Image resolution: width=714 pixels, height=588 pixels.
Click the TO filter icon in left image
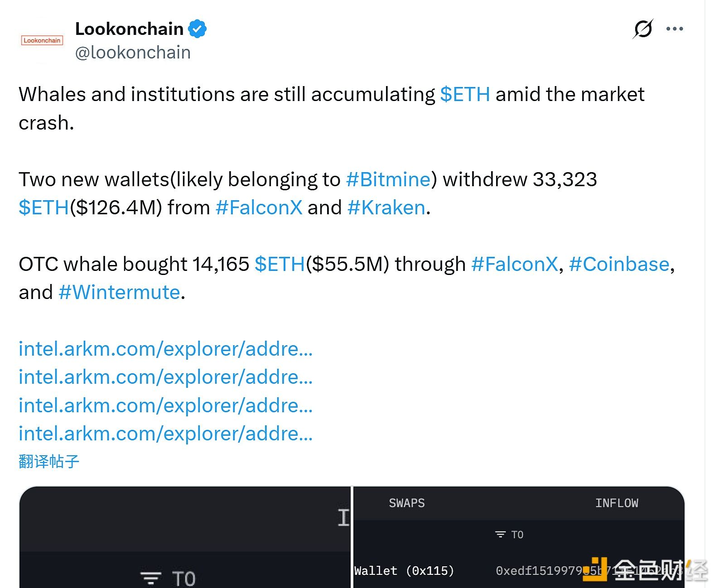tap(151, 578)
